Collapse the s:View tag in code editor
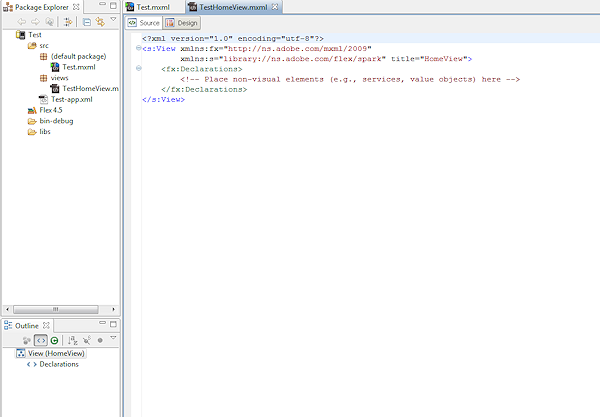The width and height of the screenshot is (600, 417). click(x=137, y=47)
